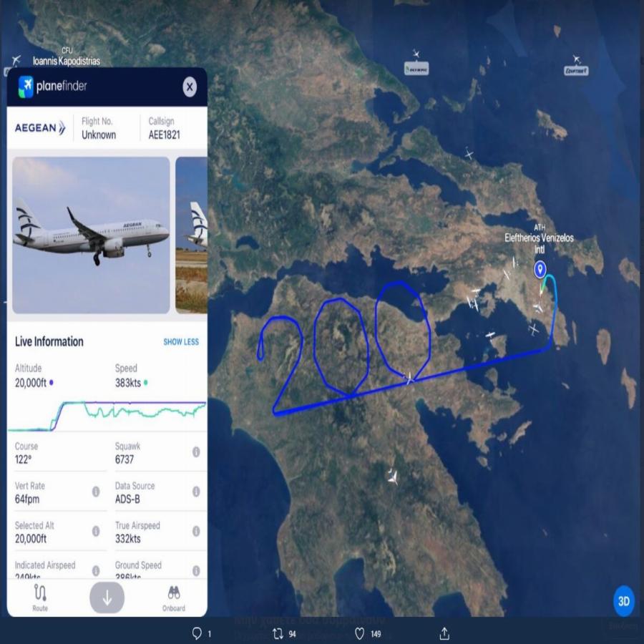This screenshot has width=644, height=644.
Task: Click the altitude speed graph
Action: click(107, 415)
